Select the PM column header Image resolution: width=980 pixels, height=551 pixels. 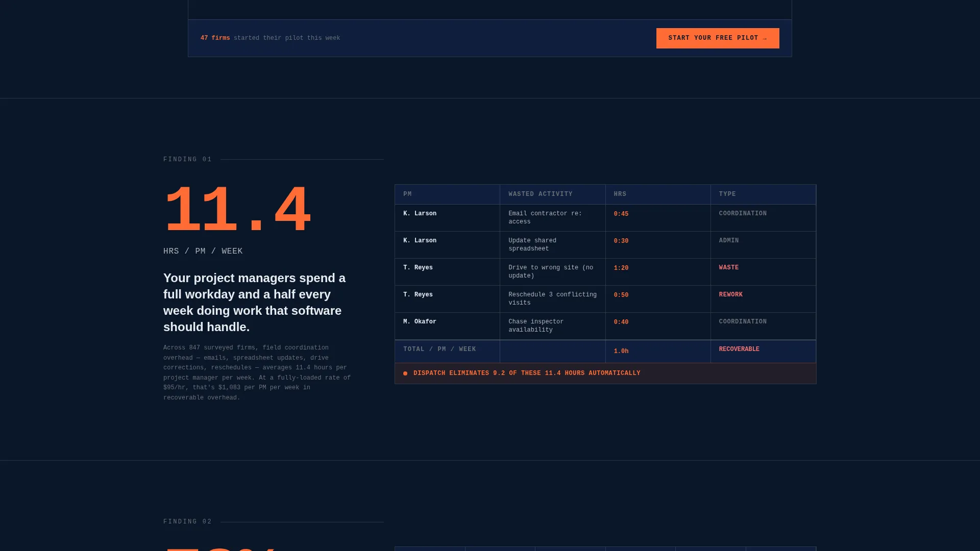tap(447, 194)
